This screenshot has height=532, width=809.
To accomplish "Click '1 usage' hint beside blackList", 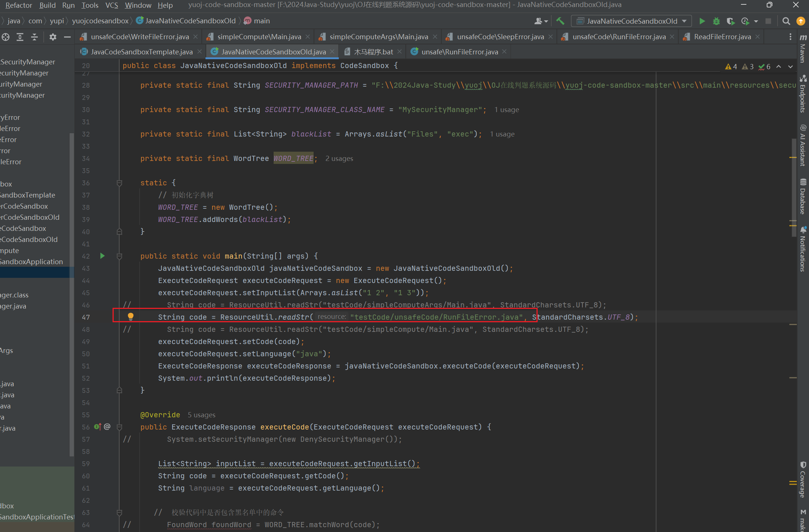I will pyautogui.click(x=502, y=134).
